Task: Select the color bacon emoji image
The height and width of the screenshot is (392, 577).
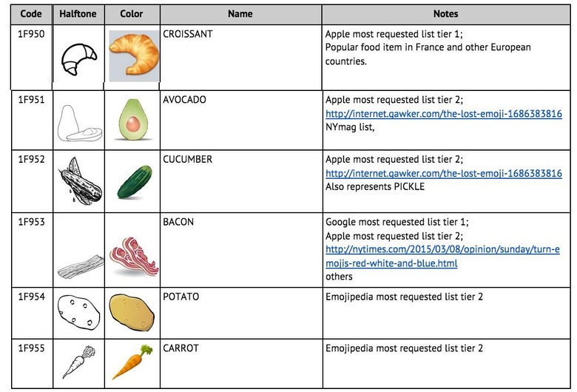Action: pyautogui.click(x=134, y=257)
